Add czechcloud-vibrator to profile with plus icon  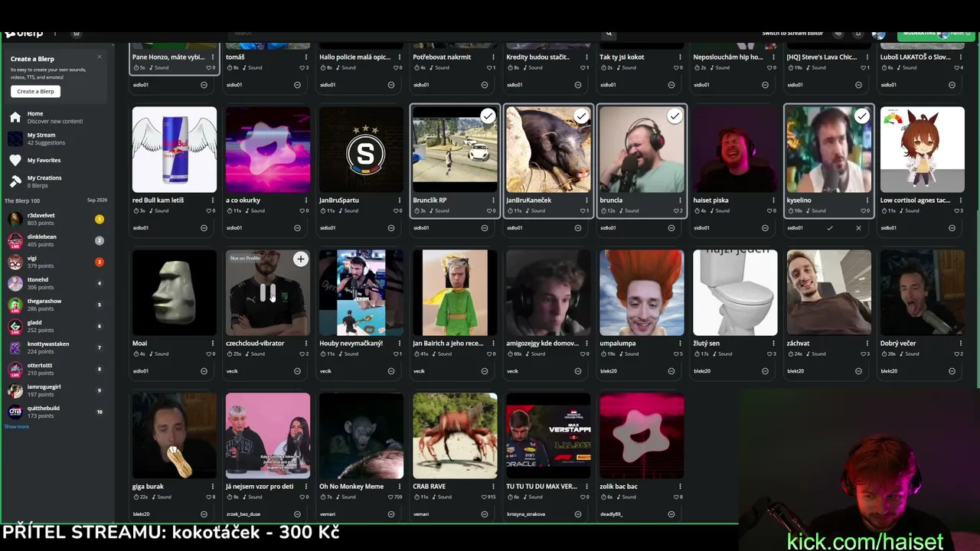[x=300, y=259]
